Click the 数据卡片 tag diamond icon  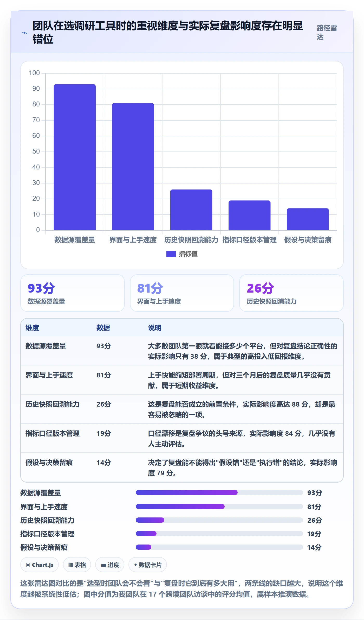[135, 565]
